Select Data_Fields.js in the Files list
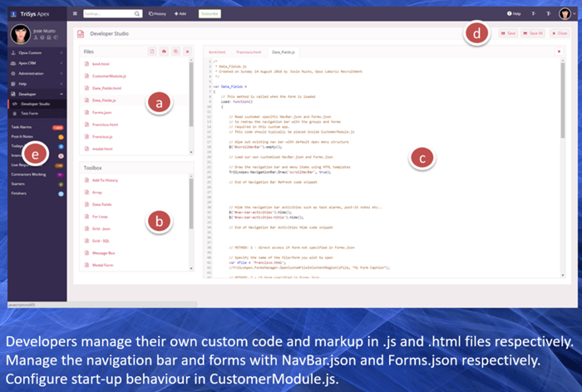The height and width of the screenshot is (392, 582). click(x=104, y=100)
